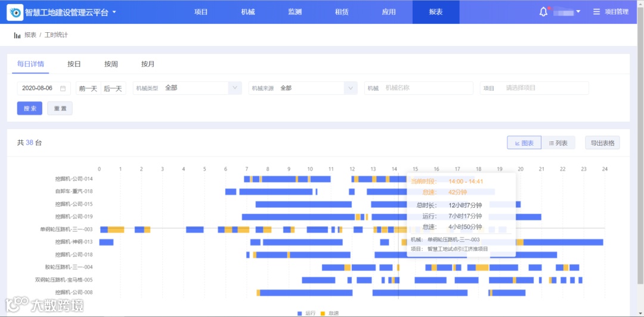Switch to the 按周 tab

111,64
